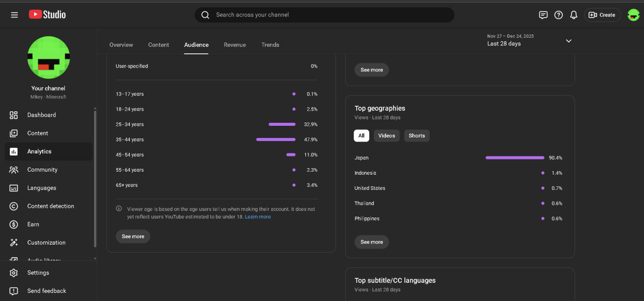Click See more under Top geographies
The height and width of the screenshot is (301, 644).
(372, 242)
